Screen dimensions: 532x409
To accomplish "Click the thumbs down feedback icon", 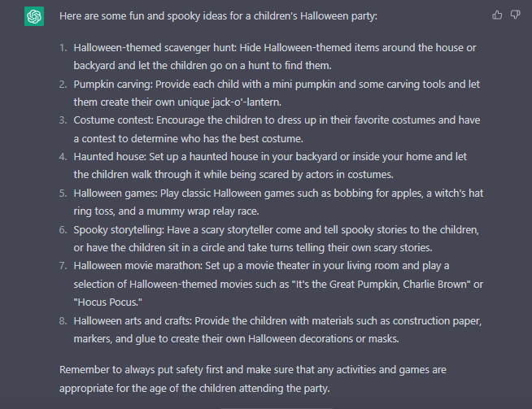I will point(516,15).
